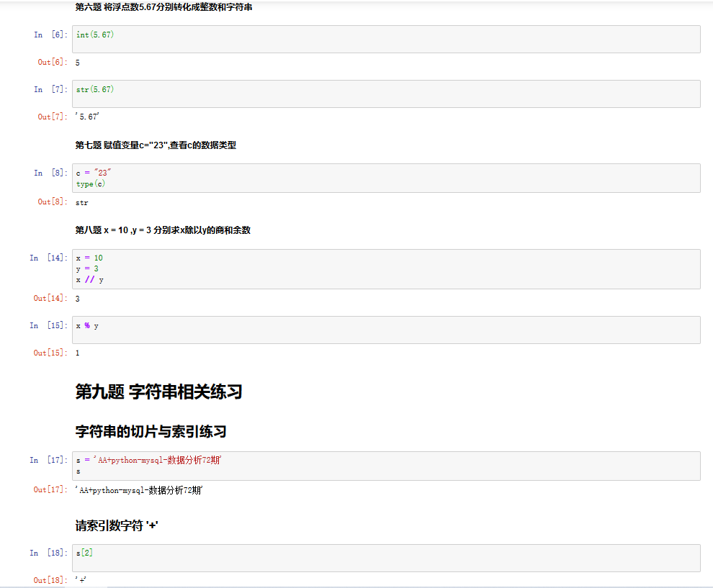713x588 pixels.
Task: Click heading 请索引数字符 '+'
Action: (x=117, y=526)
